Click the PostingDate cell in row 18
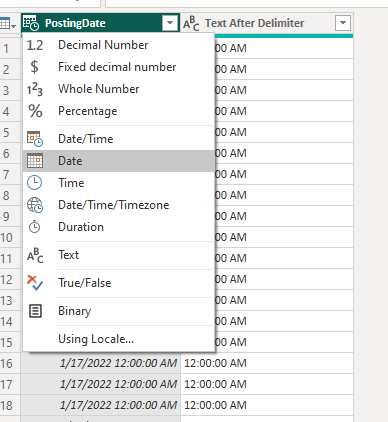The width and height of the screenshot is (388, 422). 101,405
